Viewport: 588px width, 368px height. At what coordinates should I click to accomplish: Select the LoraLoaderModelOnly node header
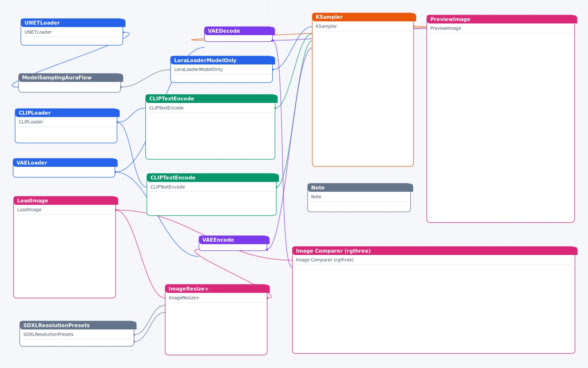(223, 60)
